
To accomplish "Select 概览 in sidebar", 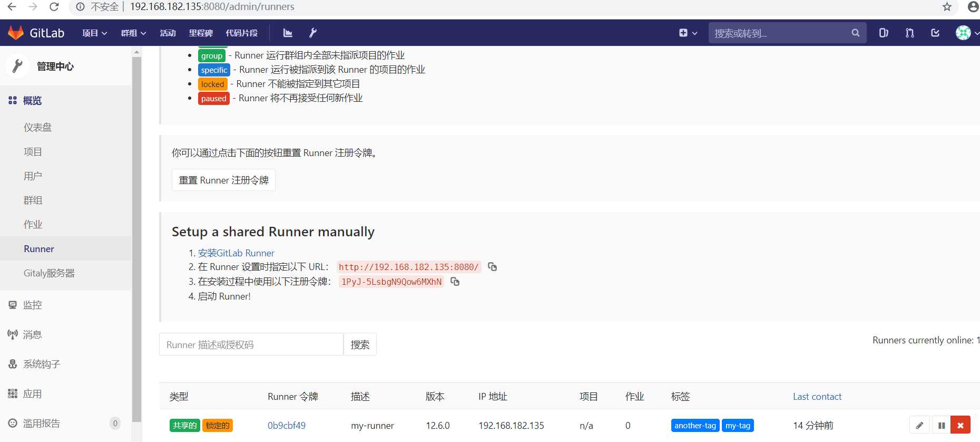I will click(x=65, y=100).
